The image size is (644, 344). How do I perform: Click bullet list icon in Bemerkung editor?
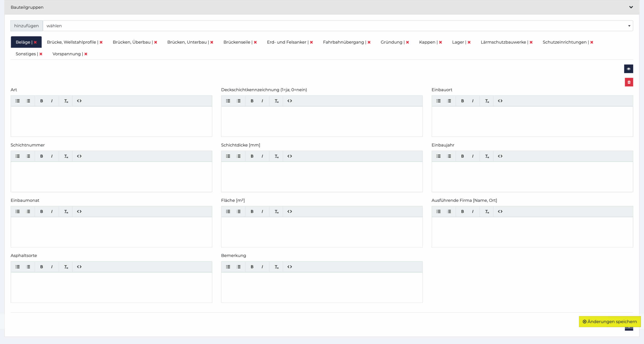[228, 267]
